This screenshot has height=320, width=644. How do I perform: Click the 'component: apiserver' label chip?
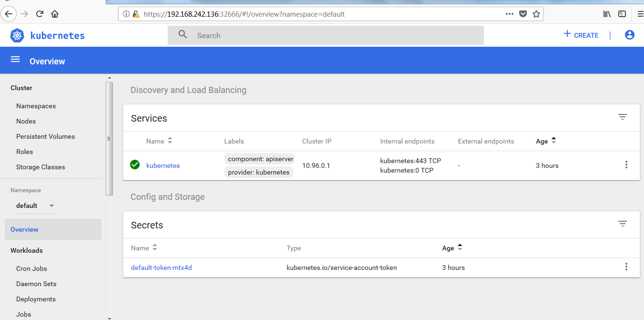[261, 159]
